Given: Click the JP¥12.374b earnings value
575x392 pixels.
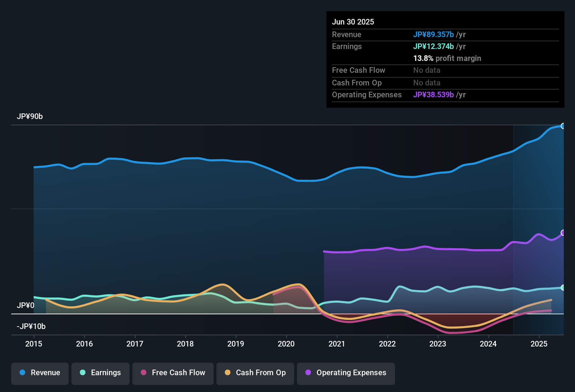Looking at the screenshot, I should 434,47.
